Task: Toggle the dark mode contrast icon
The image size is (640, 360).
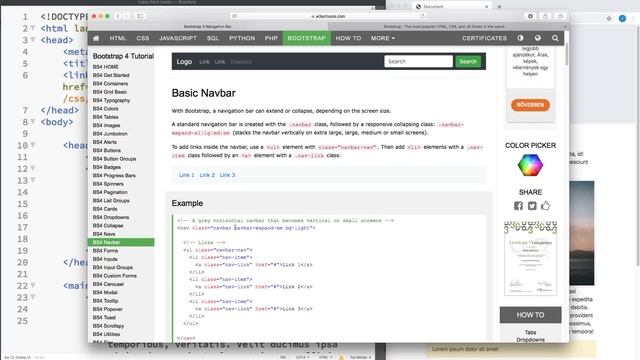Action: tap(520, 38)
